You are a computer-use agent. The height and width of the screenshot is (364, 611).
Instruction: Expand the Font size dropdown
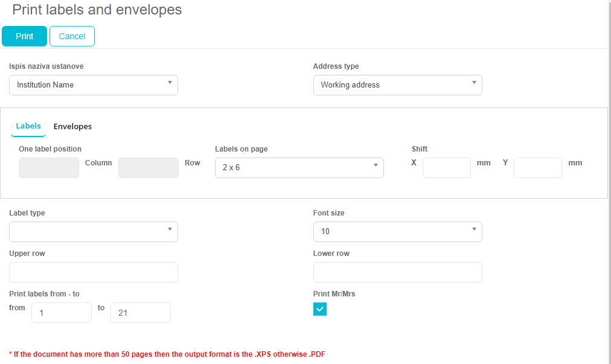(x=397, y=232)
